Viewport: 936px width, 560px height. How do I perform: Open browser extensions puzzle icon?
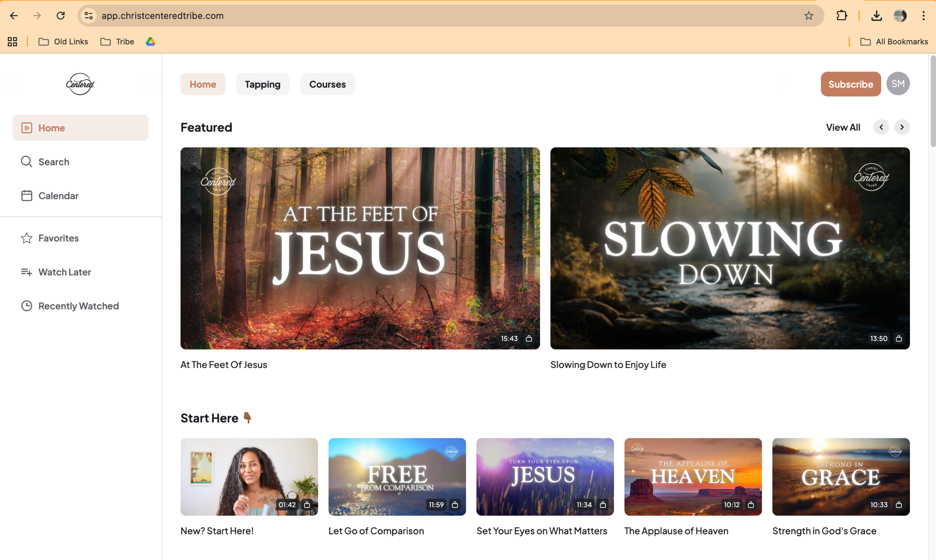click(842, 16)
